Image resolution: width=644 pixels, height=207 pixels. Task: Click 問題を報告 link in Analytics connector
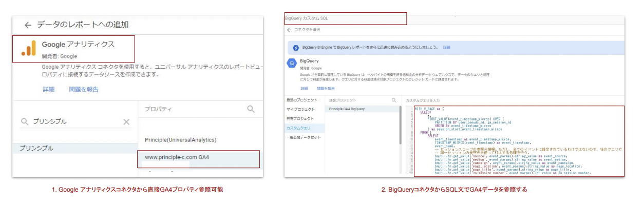pyautogui.click(x=84, y=89)
